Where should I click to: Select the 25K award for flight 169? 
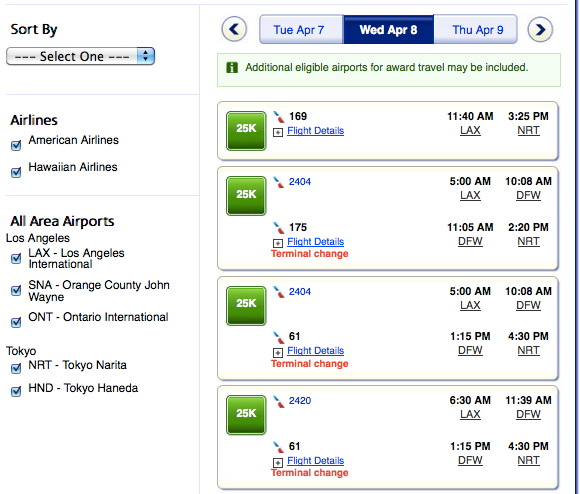tap(246, 131)
